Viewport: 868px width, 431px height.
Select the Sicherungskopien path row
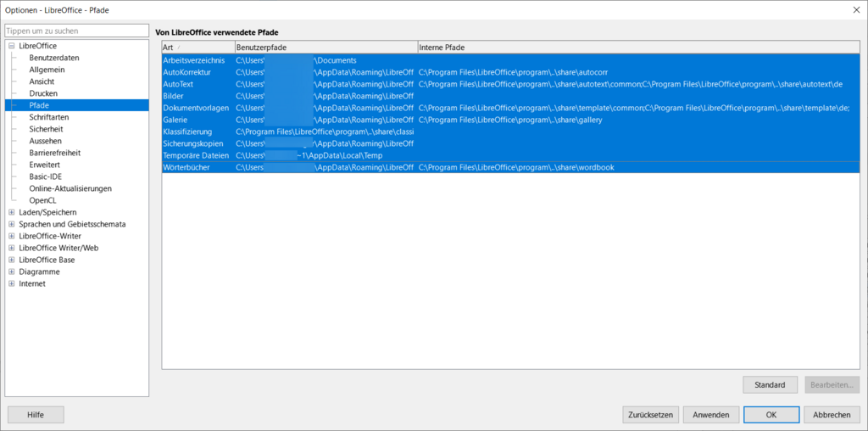click(511, 143)
